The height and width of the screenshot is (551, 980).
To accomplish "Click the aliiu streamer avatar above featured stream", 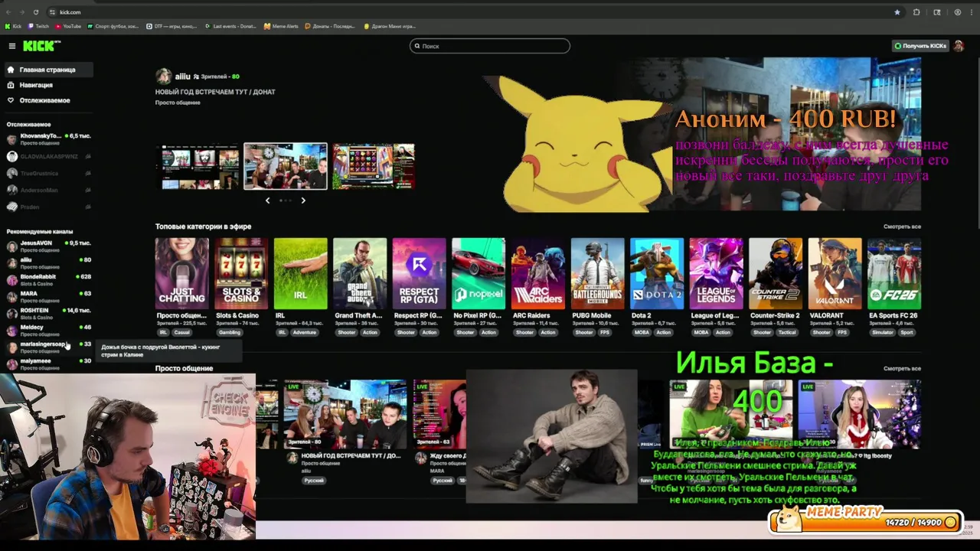I will pos(163,76).
